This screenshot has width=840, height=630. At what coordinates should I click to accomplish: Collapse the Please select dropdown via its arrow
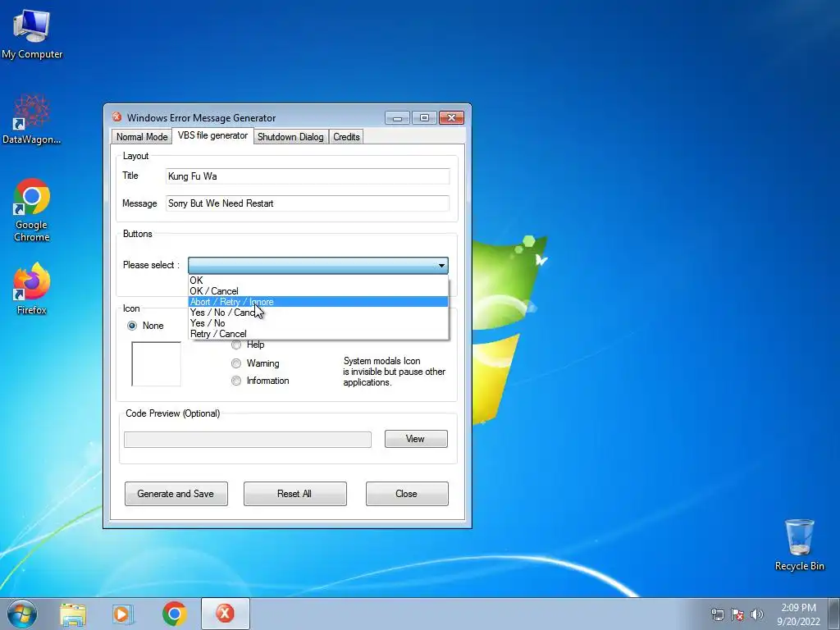coord(441,265)
